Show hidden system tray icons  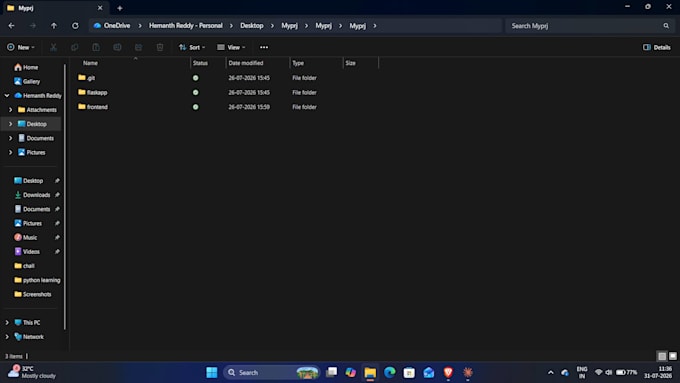pos(550,372)
